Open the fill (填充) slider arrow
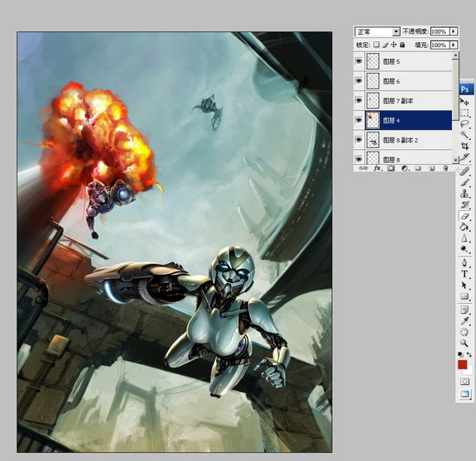This screenshot has height=461, width=476. 454,45
